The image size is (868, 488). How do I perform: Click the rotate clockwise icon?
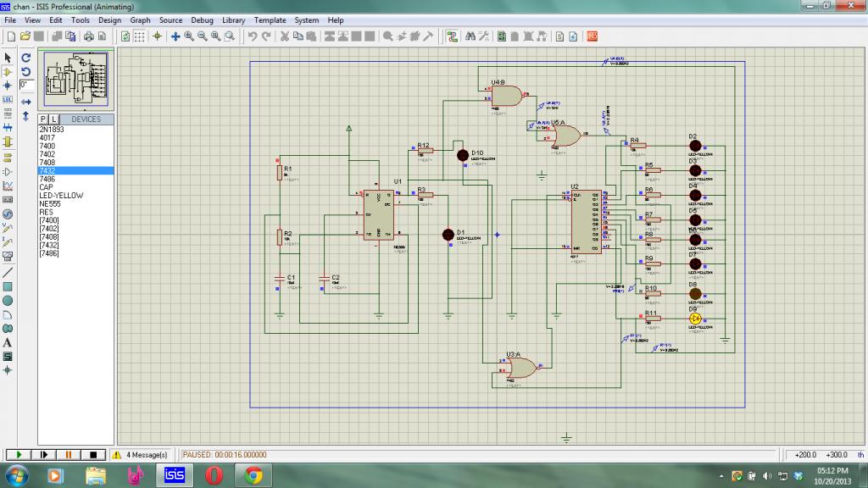coord(26,58)
